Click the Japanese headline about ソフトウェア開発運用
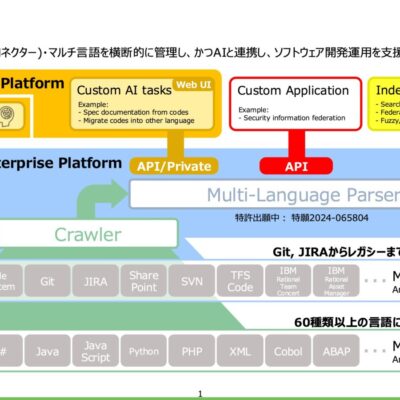 pos(200,53)
